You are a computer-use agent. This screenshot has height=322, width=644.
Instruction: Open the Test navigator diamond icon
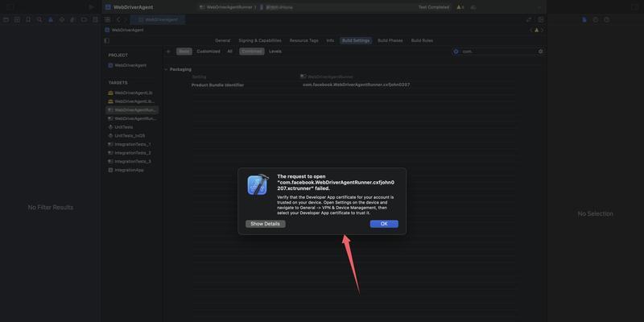[62, 19]
